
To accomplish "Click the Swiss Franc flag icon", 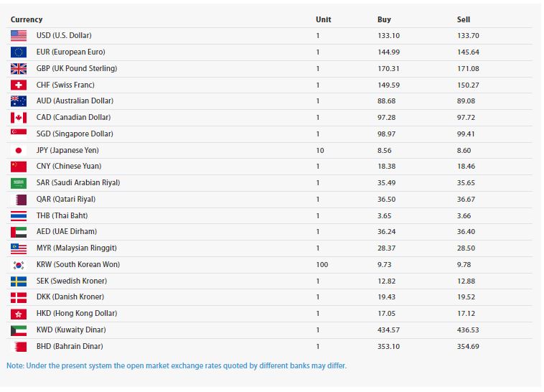I will pos(19,85).
